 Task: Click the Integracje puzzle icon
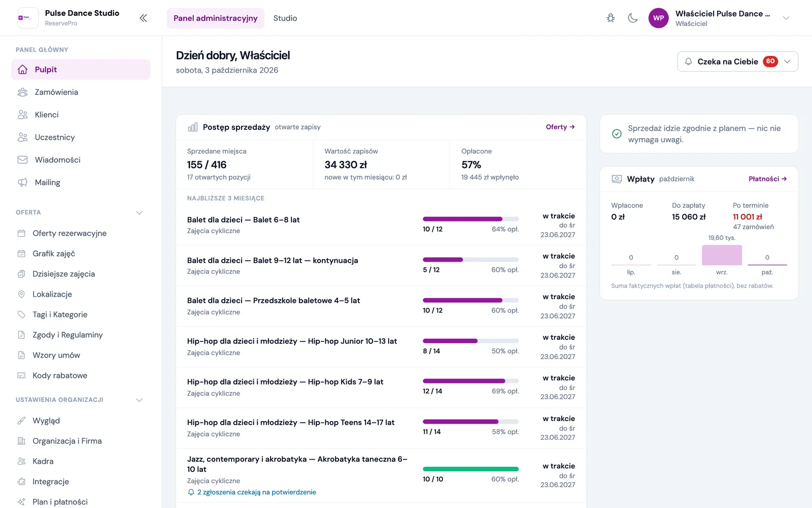[21, 482]
